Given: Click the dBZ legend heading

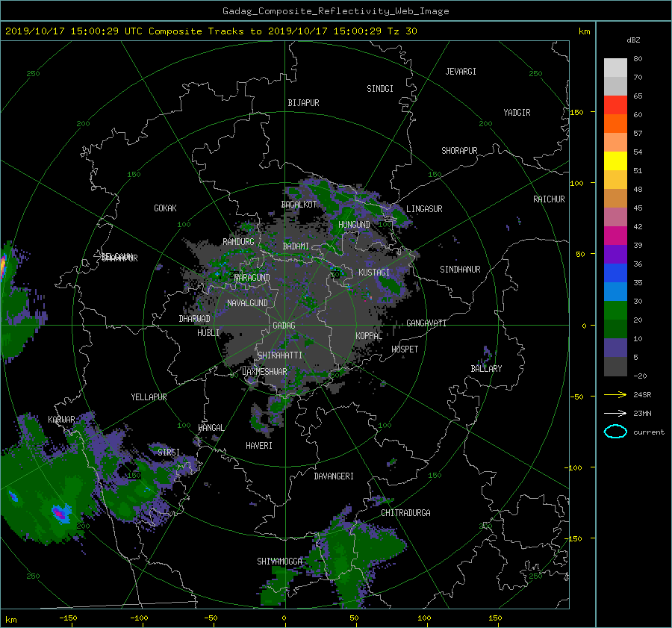Looking at the screenshot, I should (x=633, y=40).
